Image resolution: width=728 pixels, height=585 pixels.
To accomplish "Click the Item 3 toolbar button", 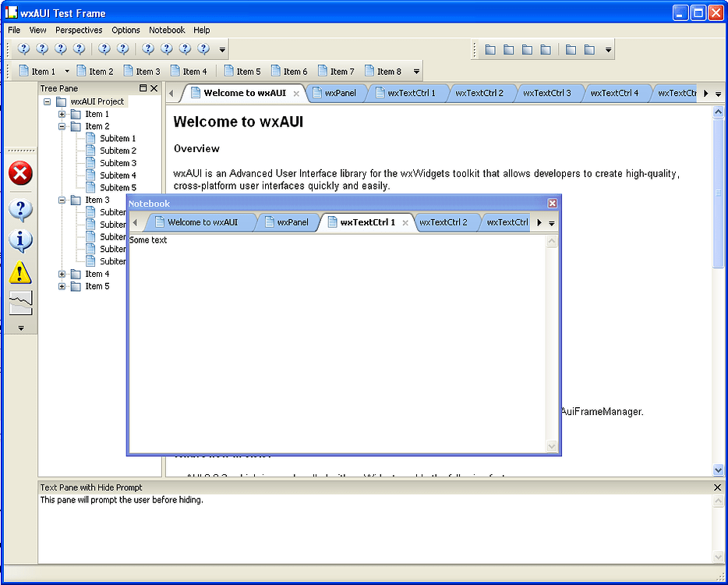I will pos(142,71).
